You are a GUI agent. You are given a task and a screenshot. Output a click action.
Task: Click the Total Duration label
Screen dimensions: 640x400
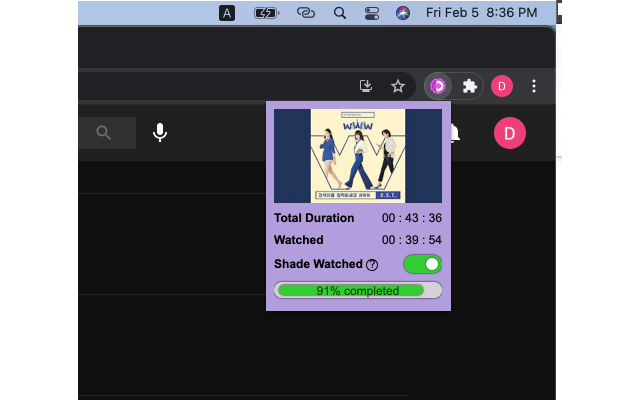pyautogui.click(x=314, y=218)
